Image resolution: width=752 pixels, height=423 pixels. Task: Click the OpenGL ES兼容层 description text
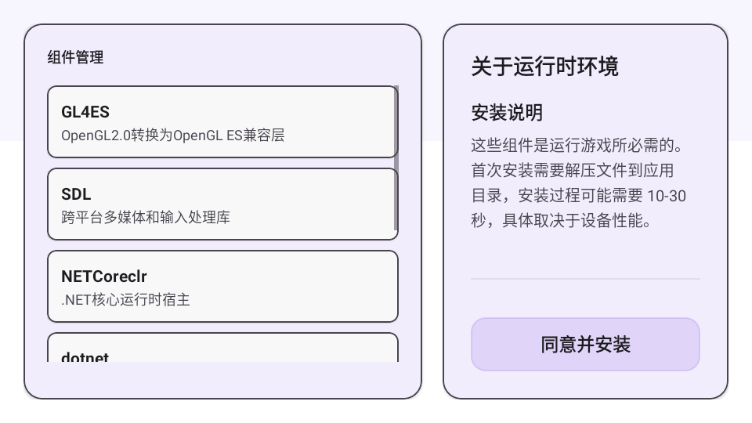tap(173, 135)
